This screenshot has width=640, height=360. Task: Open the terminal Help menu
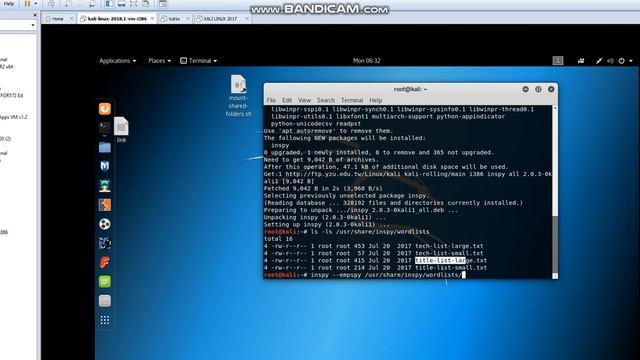pyautogui.click(x=376, y=100)
